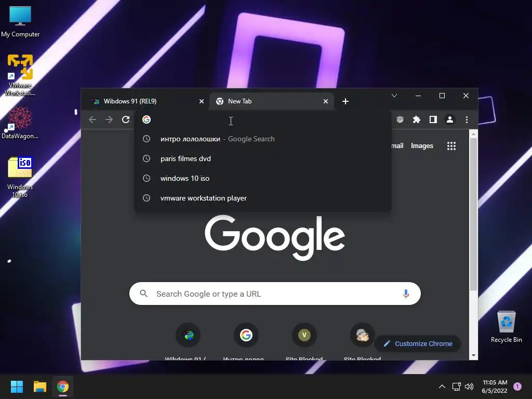
Task: Open the Extensions puzzle icon
Action: tap(416, 119)
